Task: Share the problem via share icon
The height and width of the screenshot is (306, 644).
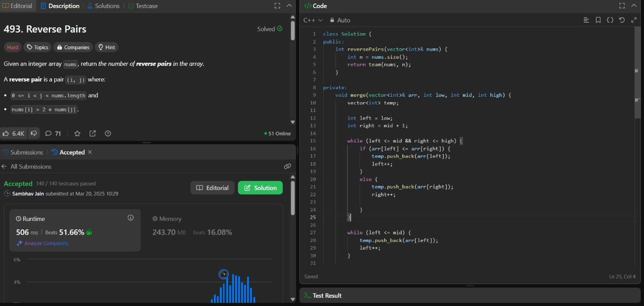Action: (92, 133)
